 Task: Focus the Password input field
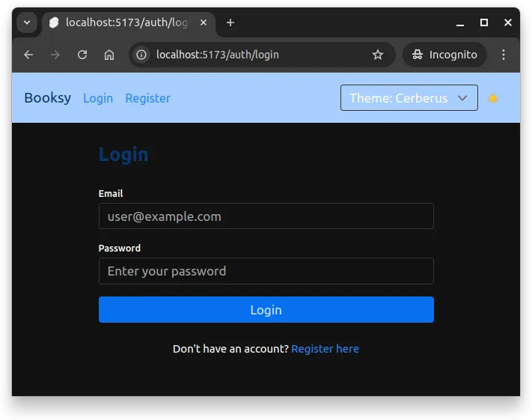click(266, 271)
